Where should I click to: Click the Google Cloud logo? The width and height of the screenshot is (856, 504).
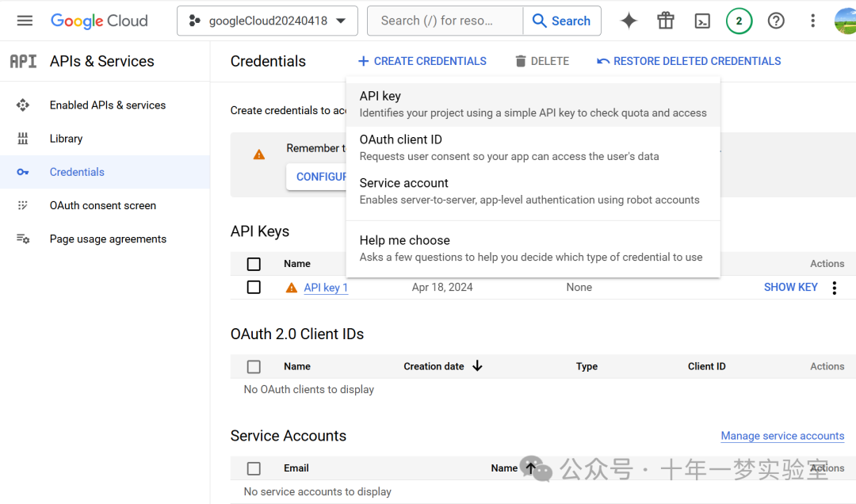(99, 21)
